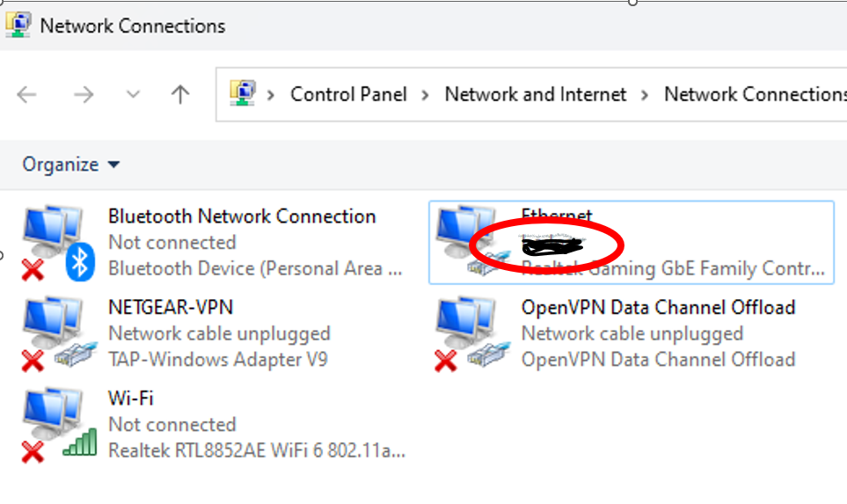The image size is (847, 504).
Task: Click the address bar control panel icon
Action: 242,94
